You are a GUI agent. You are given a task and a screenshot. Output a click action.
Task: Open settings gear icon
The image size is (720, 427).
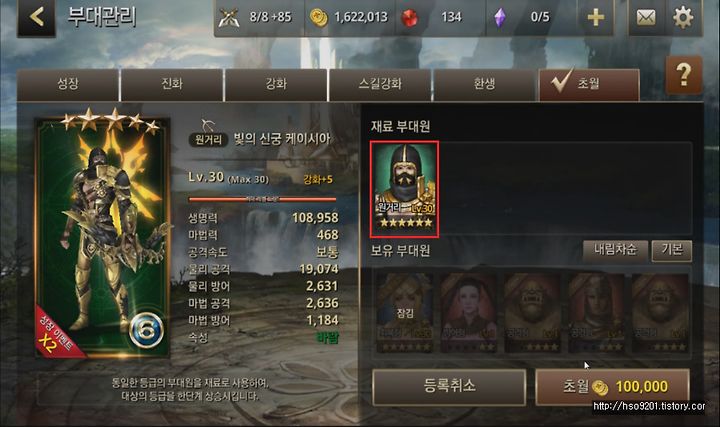(683, 17)
